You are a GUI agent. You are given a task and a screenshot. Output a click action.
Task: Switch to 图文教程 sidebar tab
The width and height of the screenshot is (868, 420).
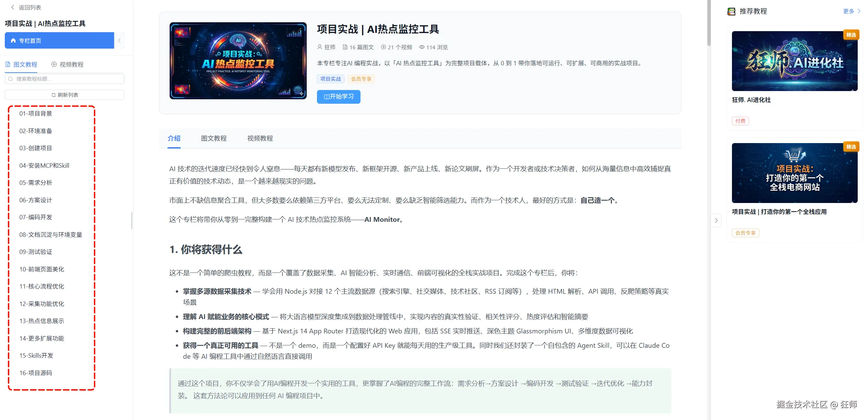pyautogui.click(x=22, y=64)
